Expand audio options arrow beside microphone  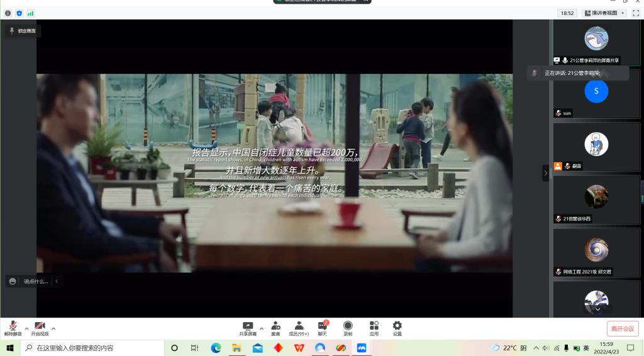point(26,328)
